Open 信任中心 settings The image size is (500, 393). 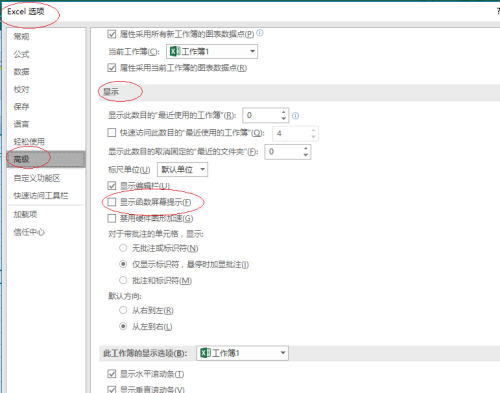[29, 232]
